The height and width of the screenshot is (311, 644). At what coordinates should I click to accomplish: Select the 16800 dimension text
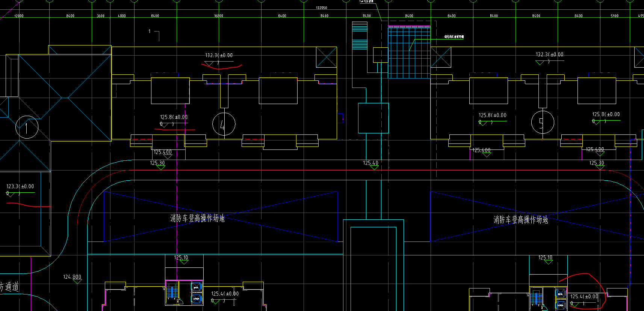click(218, 16)
